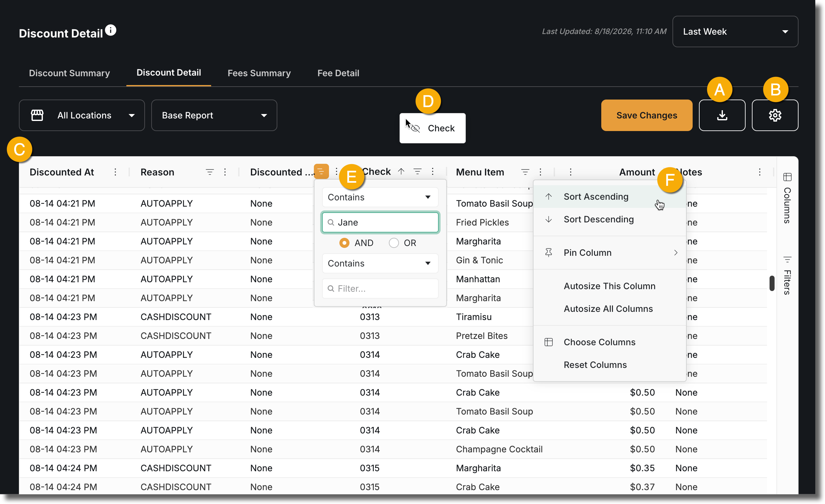
Task: Select Choose Columns menu entry
Action: [609, 342]
